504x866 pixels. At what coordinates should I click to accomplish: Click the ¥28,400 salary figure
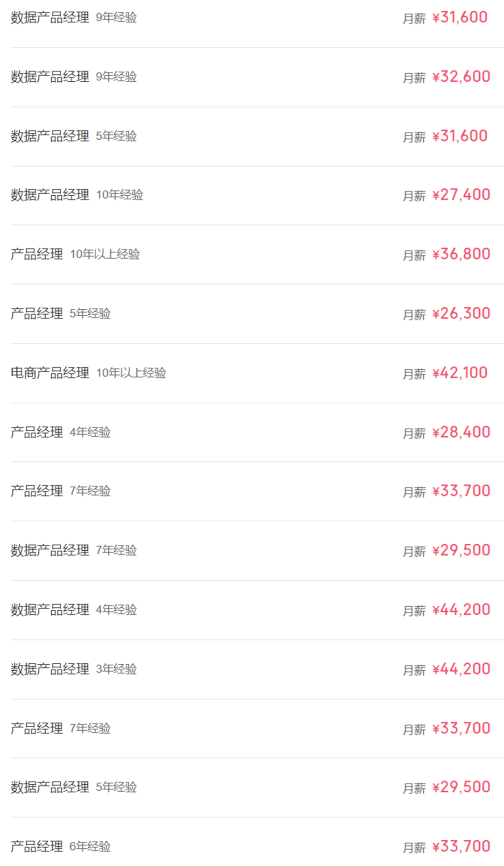click(x=461, y=432)
